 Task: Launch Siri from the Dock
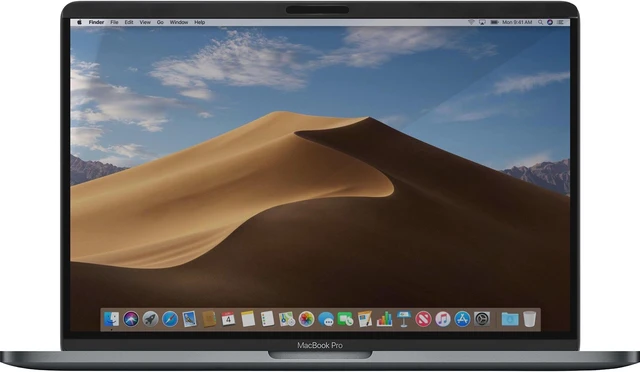pyautogui.click(x=131, y=319)
